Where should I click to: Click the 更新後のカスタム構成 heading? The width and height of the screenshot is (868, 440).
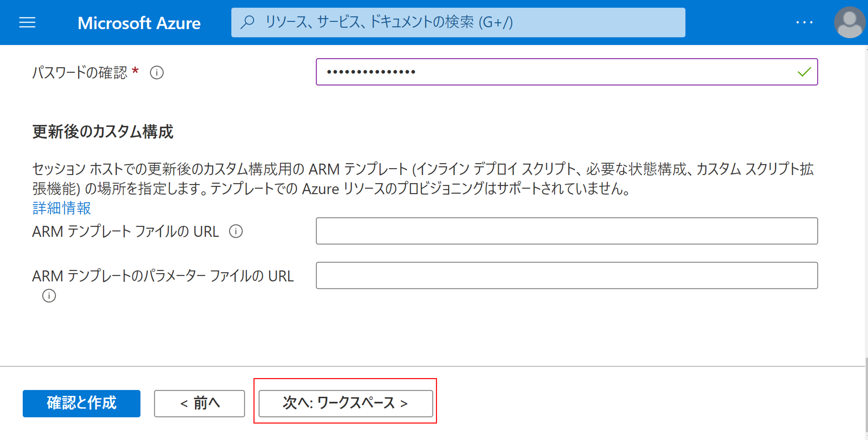pyautogui.click(x=103, y=131)
